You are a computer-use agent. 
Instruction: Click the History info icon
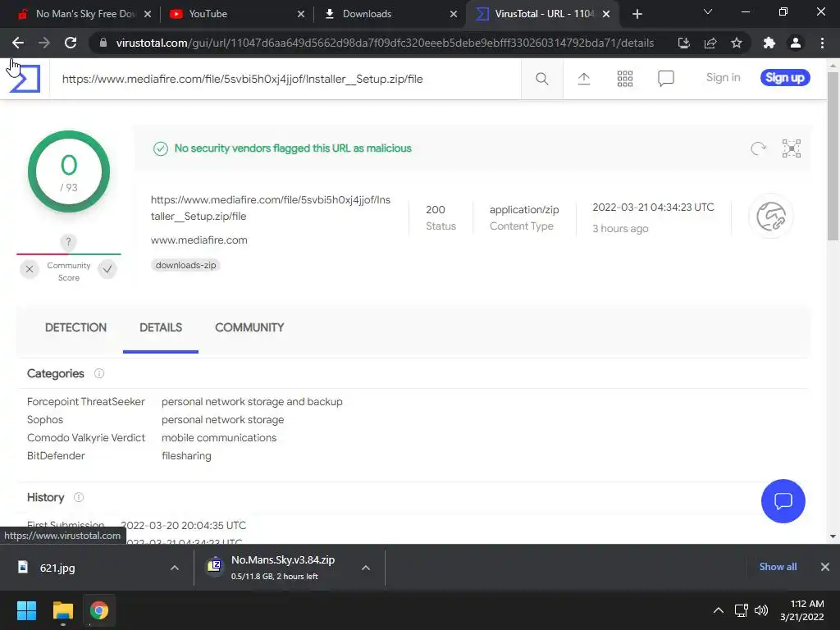79,497
